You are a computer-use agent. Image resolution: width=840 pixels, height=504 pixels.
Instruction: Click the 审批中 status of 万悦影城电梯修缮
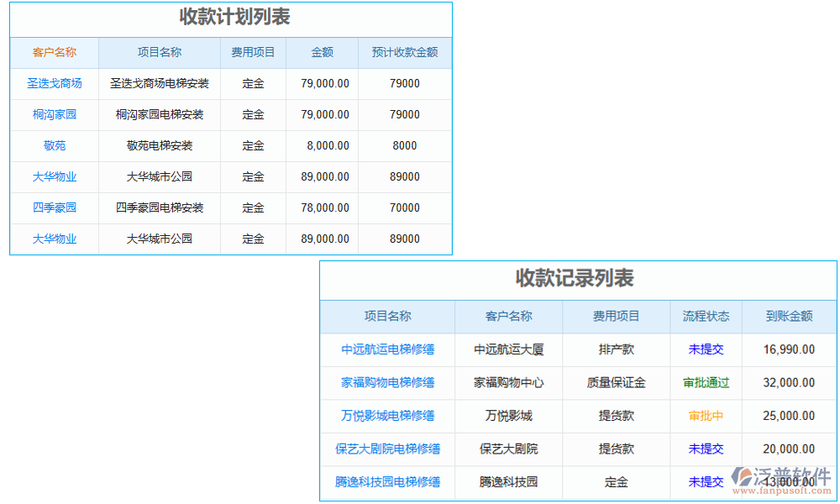coord(705,416)
